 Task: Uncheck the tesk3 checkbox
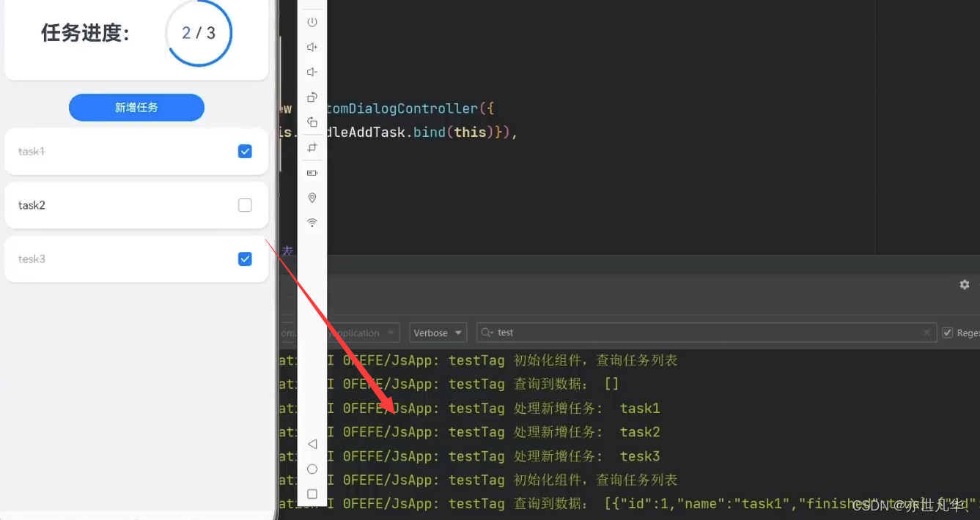245,259
